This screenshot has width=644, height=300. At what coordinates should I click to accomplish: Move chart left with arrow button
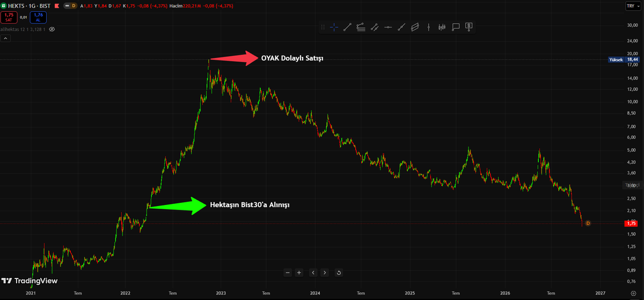pos(313,273)
